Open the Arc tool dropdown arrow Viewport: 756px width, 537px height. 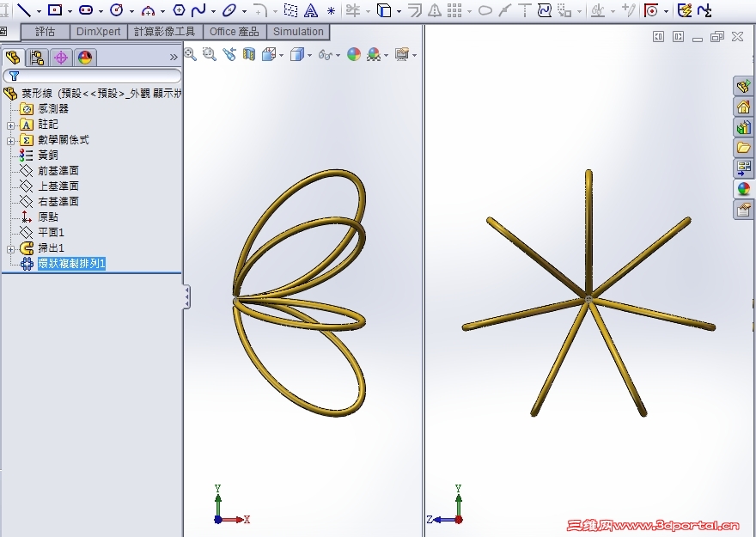click(x=162, y=11)
